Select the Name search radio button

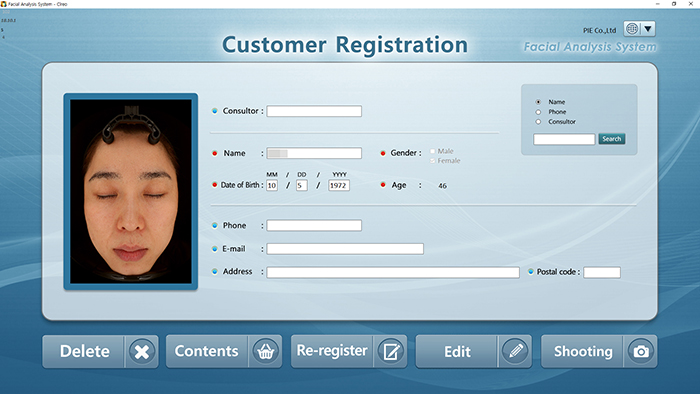tap(538, 102)
